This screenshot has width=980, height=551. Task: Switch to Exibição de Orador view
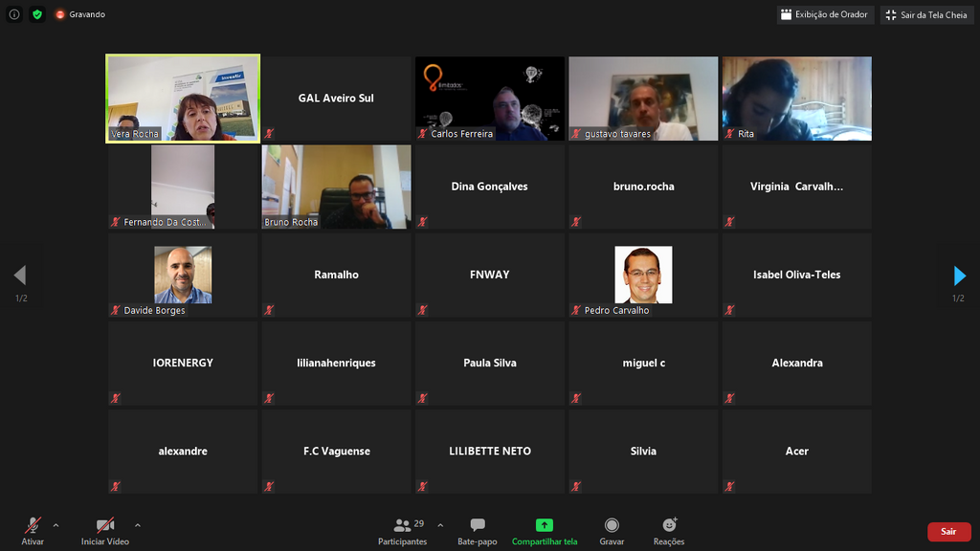click(825, 14)
